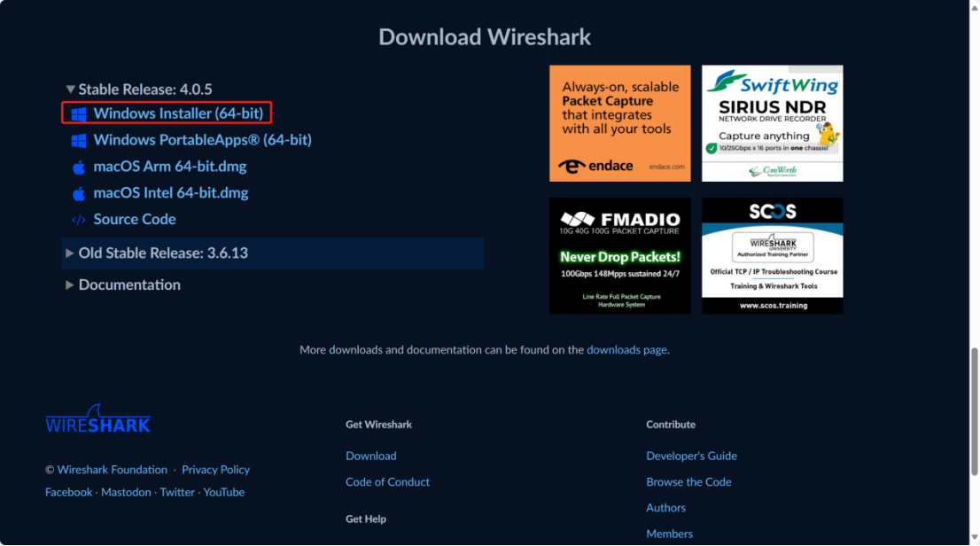Open the SwiftWing Sirius NDR advertisement
Viewport: 980px width, 546px height.
pyautogui.click(x=773, y=123)
